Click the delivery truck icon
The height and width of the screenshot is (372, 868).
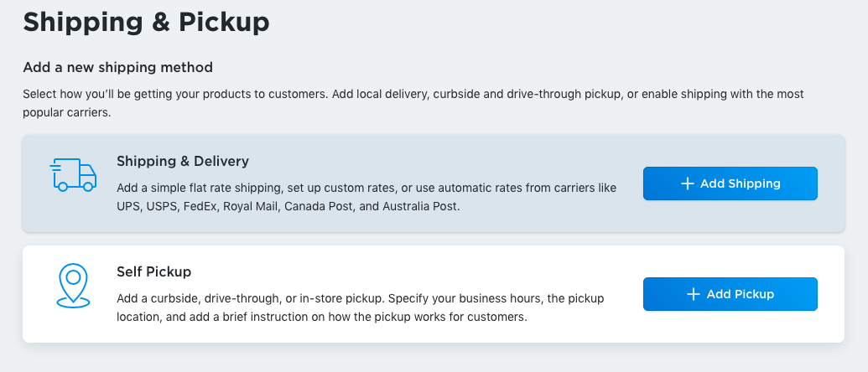(x=73, y=175)
